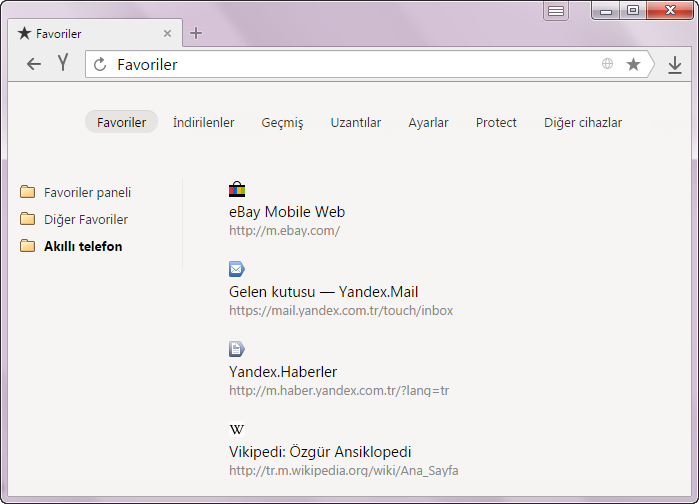The height and width of the screenshot is (504, 699).
Task: Switch to Diğer cihazlar tab
Action: tap(583, 123)
